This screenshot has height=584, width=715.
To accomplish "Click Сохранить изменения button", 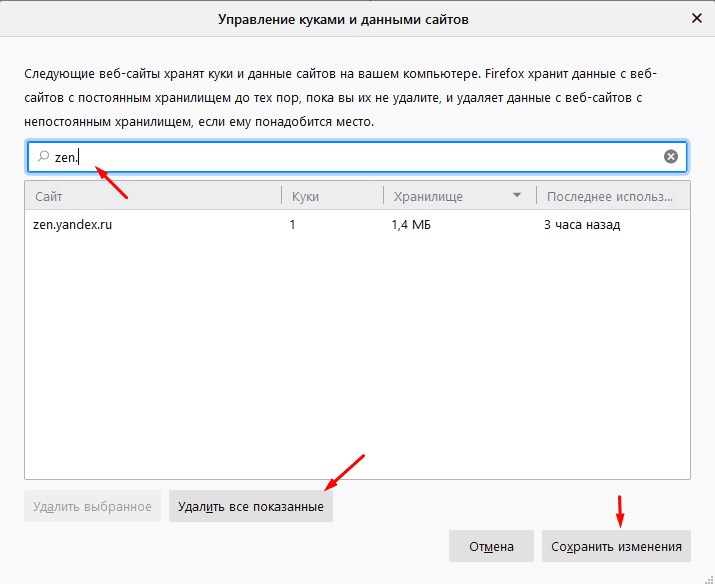I will [x=616, y=546].
